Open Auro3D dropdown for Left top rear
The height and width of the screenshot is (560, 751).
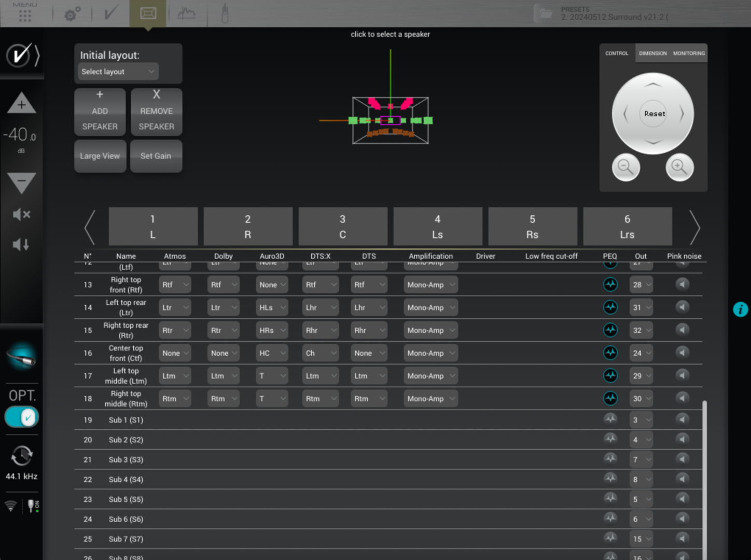coord(272,307)
